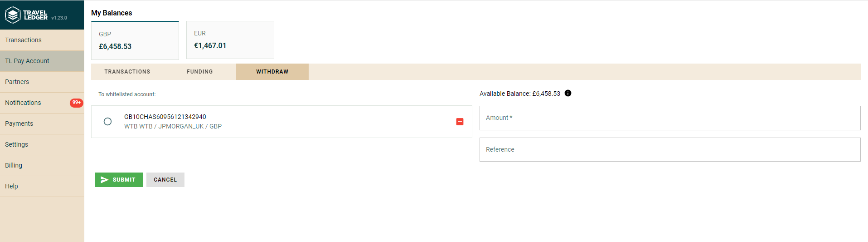Select the Withdraw tab
The image size is (868, 242).
click(272, 72)
